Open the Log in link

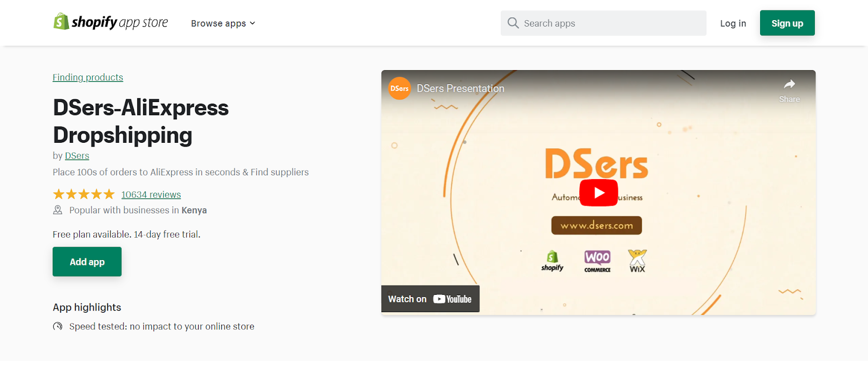tap(733, 23)
